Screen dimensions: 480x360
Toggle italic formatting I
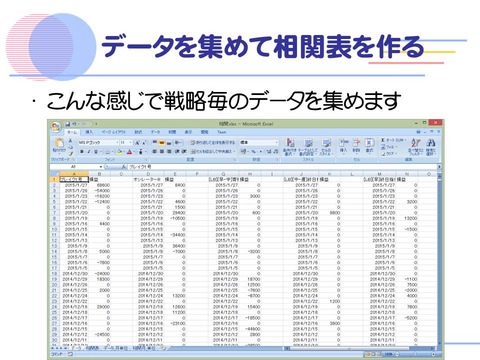point(89,152)
